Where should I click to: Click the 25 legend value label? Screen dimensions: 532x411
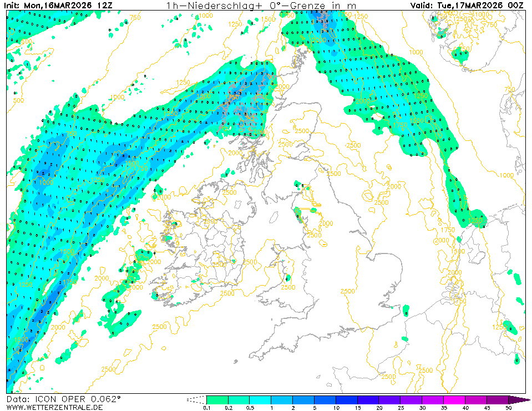coord(401,408)
